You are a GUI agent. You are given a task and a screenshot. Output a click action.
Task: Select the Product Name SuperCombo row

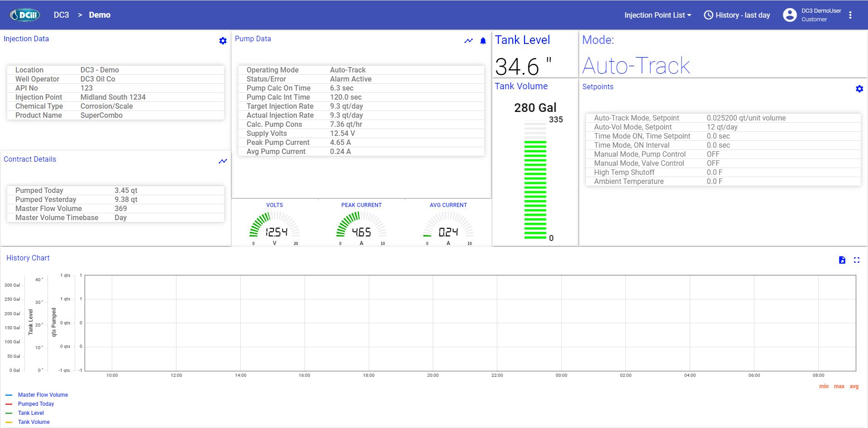click(x=115, y=115)
